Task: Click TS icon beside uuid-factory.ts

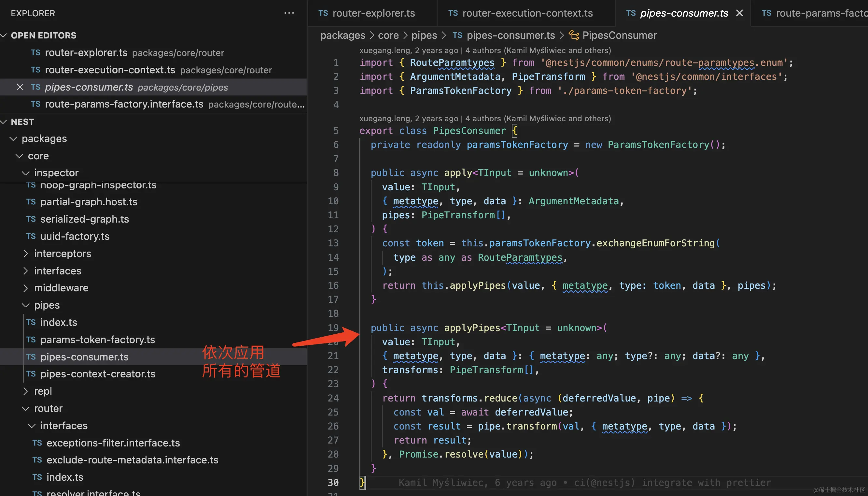Action: [x=31, y=236]
